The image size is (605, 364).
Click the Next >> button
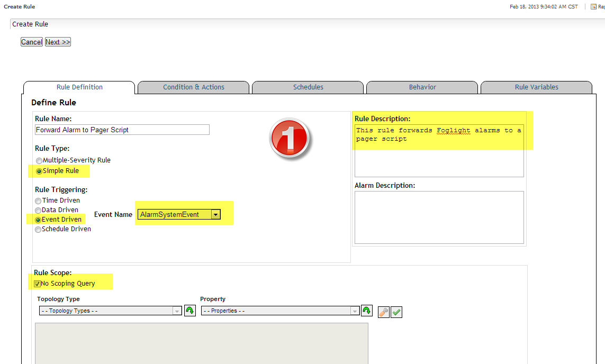click(x=58, y=42)
